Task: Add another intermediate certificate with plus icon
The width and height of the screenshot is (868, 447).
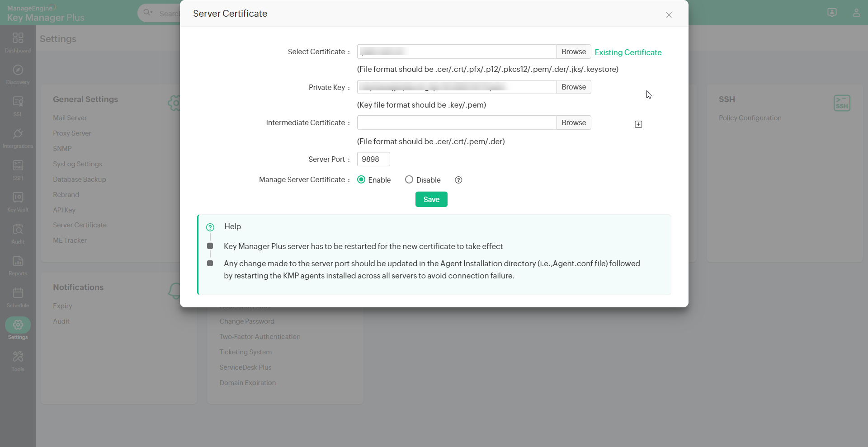Action: [x=638, y=124]
